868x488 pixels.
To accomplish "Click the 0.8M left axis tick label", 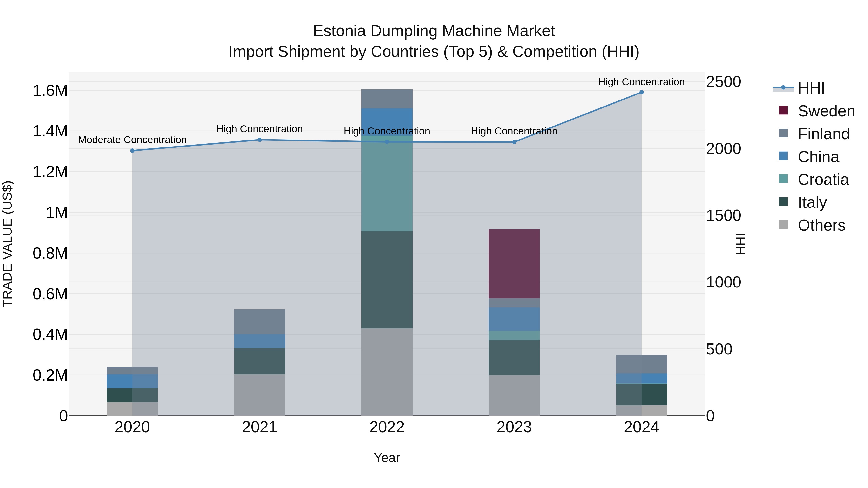I will click(50, 254).
